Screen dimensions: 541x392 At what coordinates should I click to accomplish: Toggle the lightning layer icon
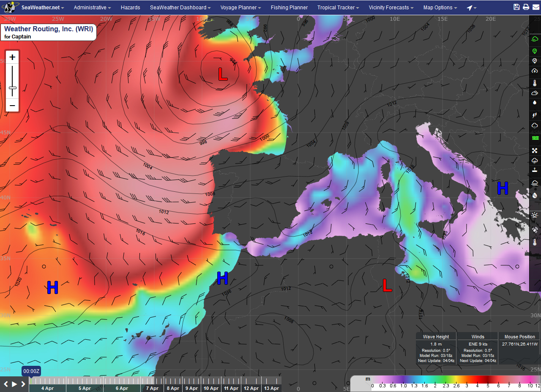point(535,115)
